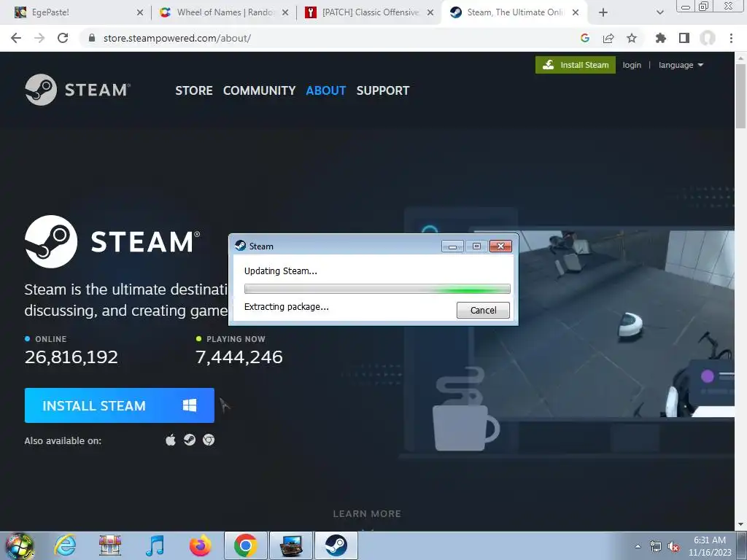The width and height of the screenshot is (747, 560).
Task: Close the EgePaste! tab
Action: pyautogui.click(x=139, y=12)
